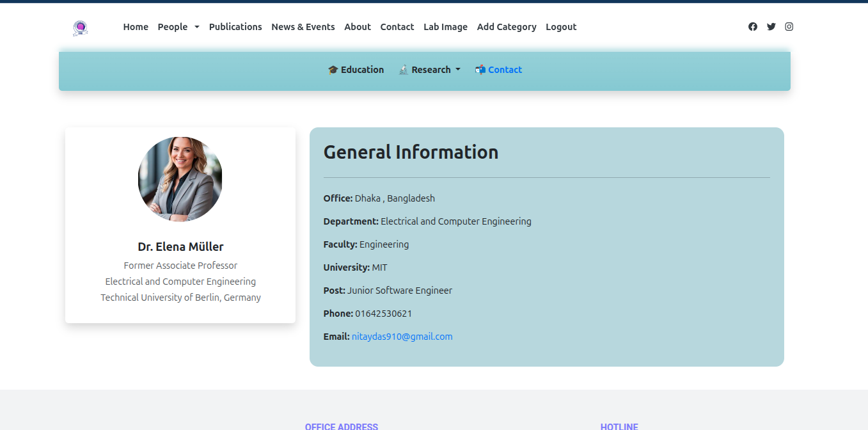The image size is (868, 430).
Task: Click Dr. Elena Müller's profile photo
Action: coord(180,179)
